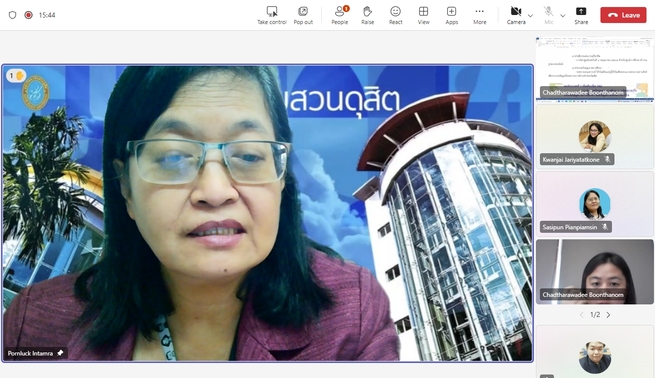Leave the meeting
The width and height of the screenshot is (655, 378).
pyautogui.click(x=623, y=15)
